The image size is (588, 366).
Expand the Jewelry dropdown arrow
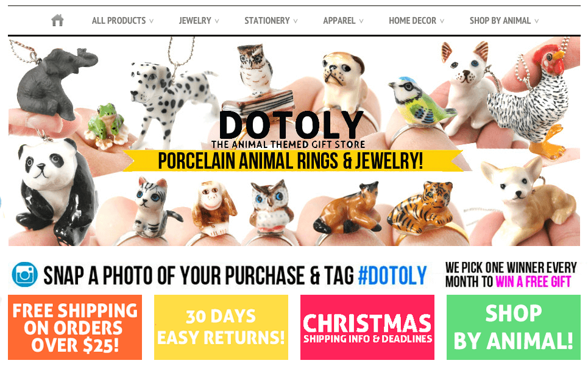[x=217, y=21]
